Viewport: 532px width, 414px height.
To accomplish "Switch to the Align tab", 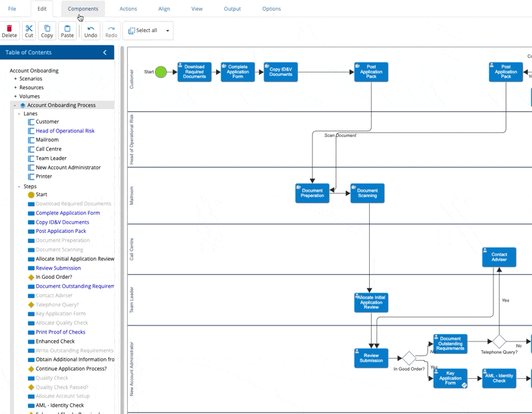I will click(x=164, y=9).
